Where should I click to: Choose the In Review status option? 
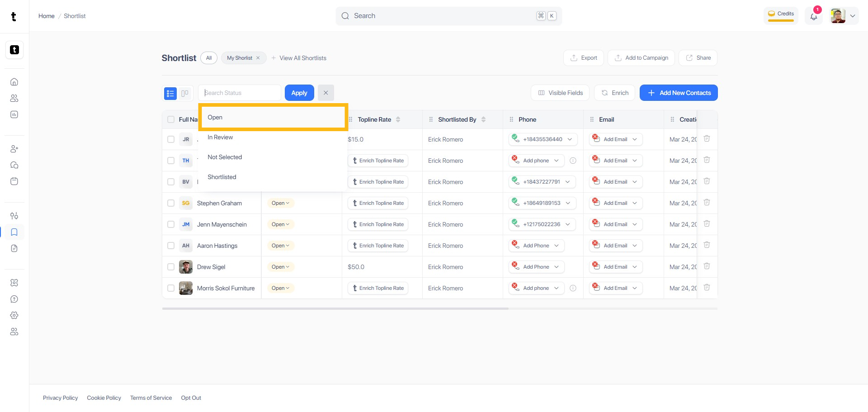click(273, 137)
